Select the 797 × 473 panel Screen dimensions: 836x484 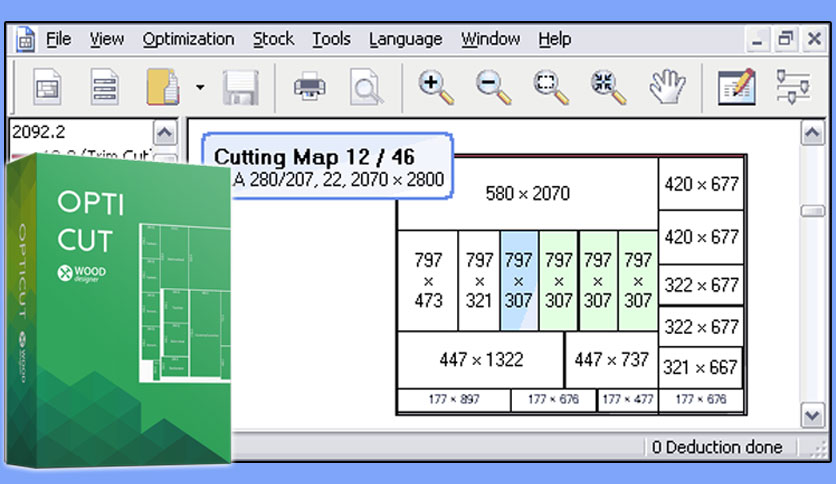428,280
